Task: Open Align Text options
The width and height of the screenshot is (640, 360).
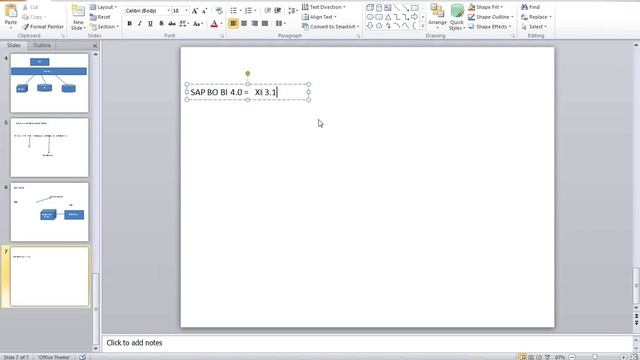Action: [319, 17]
